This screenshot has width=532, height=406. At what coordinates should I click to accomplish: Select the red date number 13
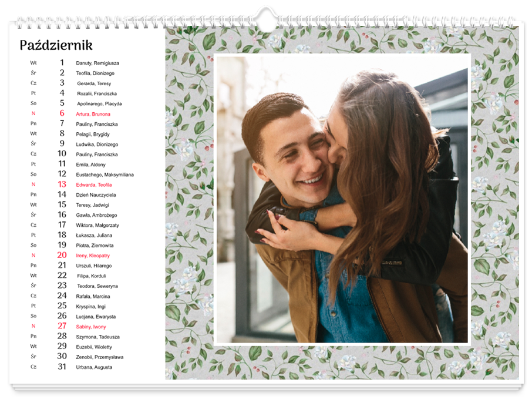(x=62, y=184)
